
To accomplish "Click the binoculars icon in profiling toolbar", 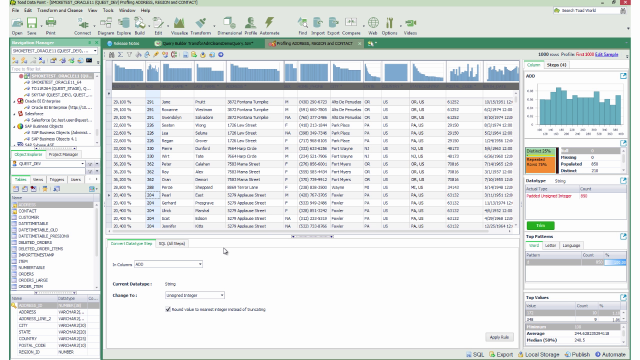I will click(x=111, y=55).
